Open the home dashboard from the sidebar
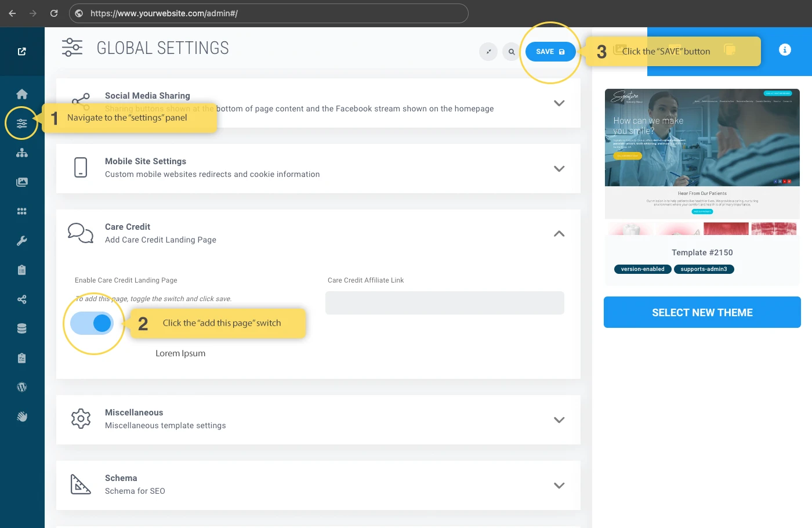Image resolution: width=812 pixels, height=528 pixels. tap(22, 94)
